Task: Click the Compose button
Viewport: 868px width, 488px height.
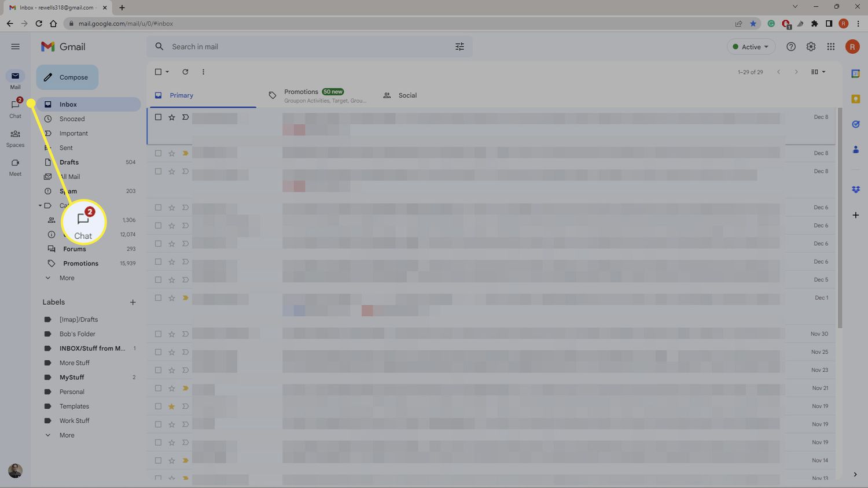Action: (x=67, y=77)
